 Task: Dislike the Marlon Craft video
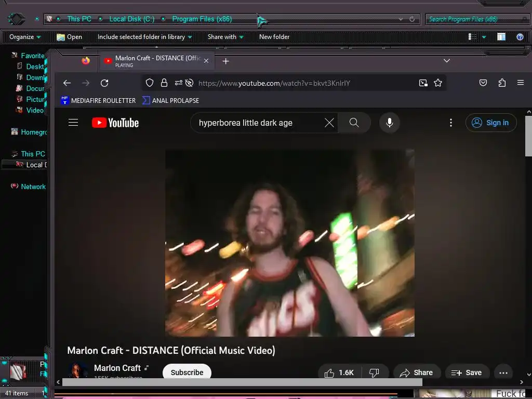tap(374, 373)
